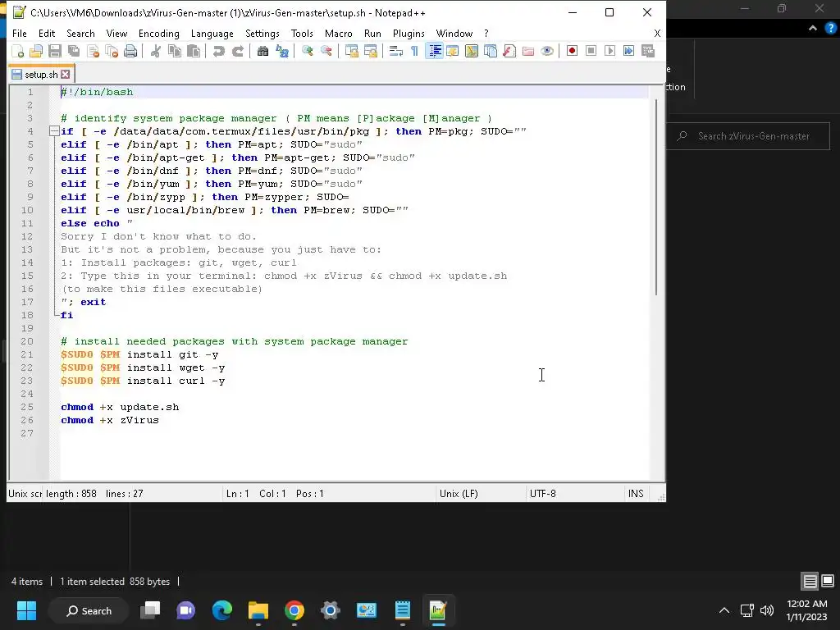Open the View menu
Image resolution: width=840 pixels, height=630 pixels.
click(x=116, y=33)
